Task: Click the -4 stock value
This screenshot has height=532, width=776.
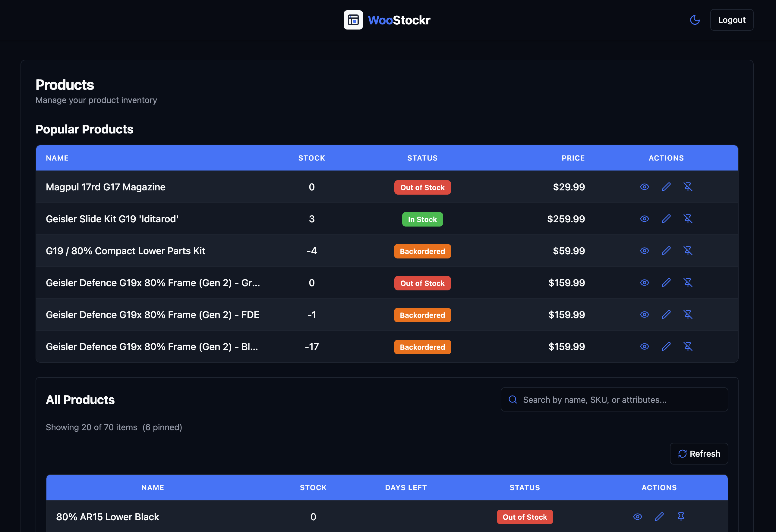Action: 311,251
